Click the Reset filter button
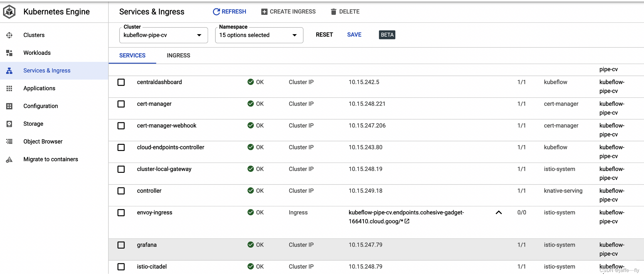 tap(324, 35)
